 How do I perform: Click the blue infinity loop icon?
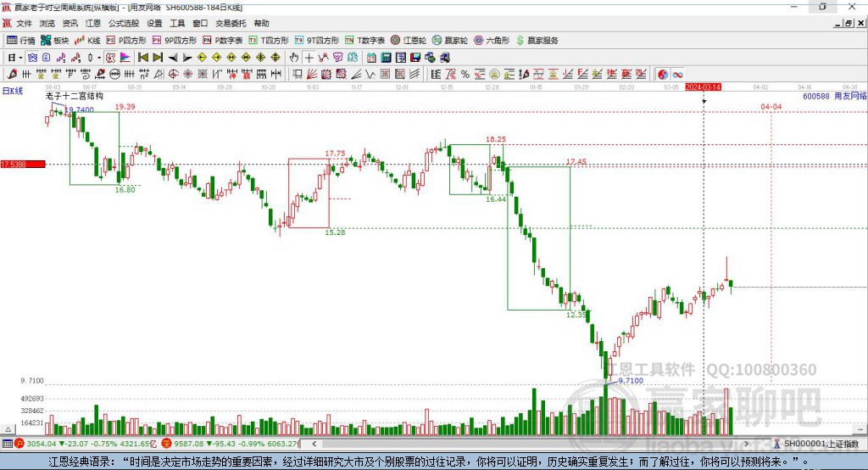click(677, 75)
